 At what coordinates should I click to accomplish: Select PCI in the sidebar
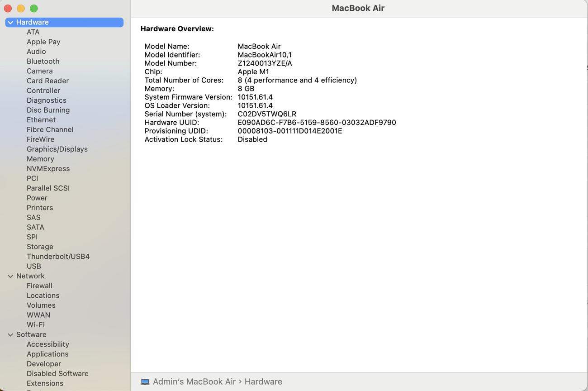coord(33,178)
